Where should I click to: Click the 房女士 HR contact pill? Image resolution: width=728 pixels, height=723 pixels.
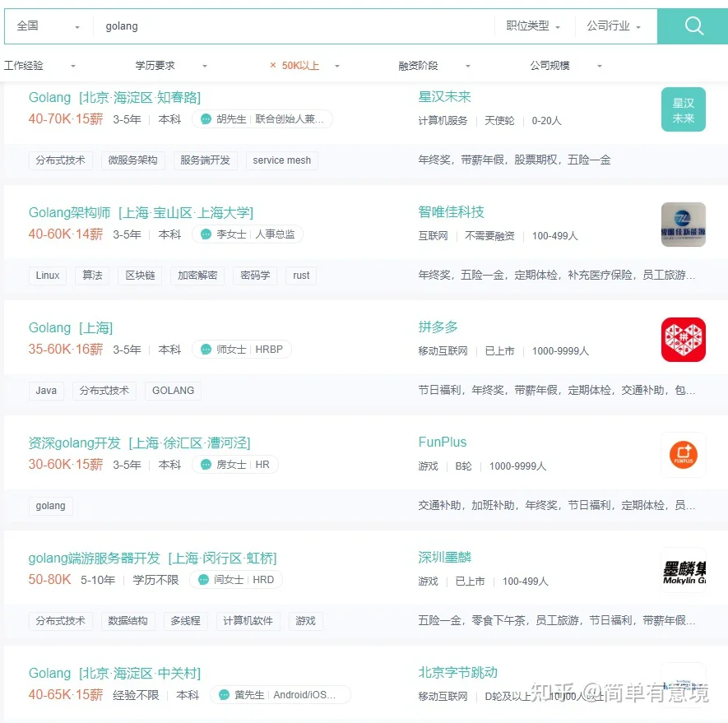pyautogui.click(x=235, y=465)
